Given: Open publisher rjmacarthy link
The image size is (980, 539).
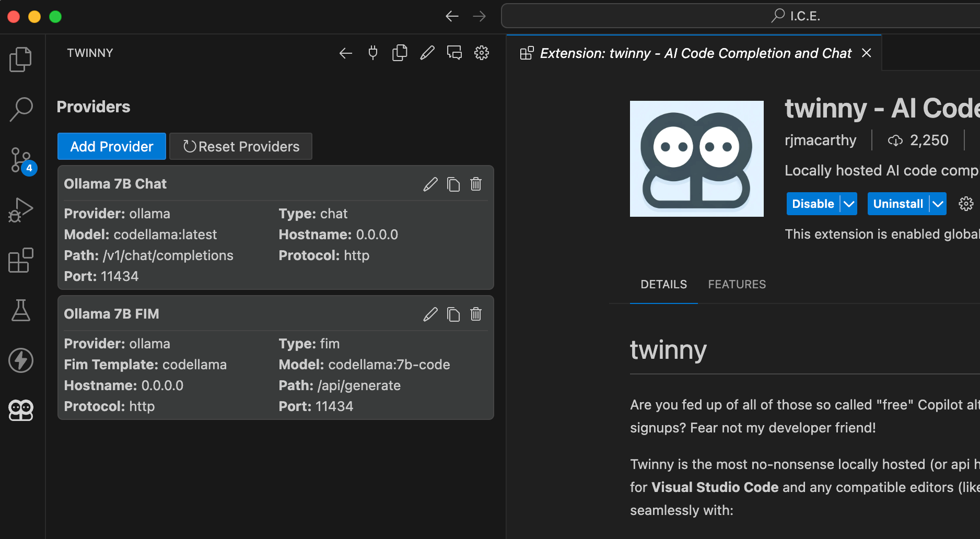Looking at the screenshot, I should pos(820,140).
